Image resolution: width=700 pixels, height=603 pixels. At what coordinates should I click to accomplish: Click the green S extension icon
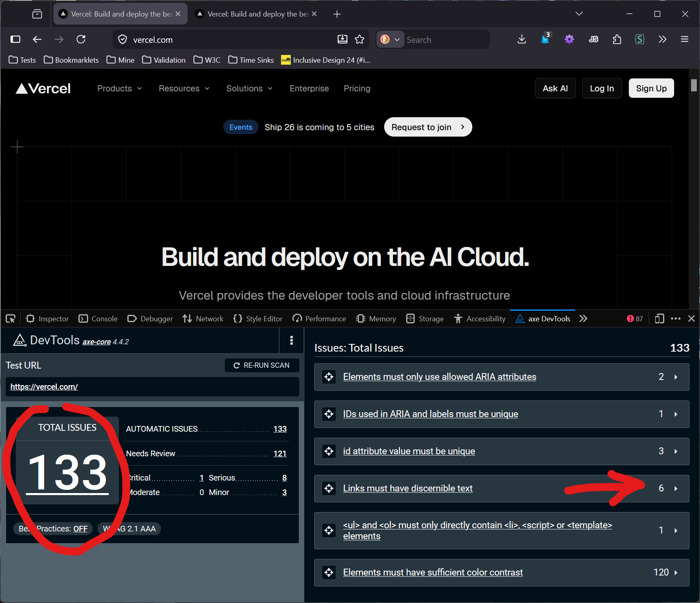point(640,39)
